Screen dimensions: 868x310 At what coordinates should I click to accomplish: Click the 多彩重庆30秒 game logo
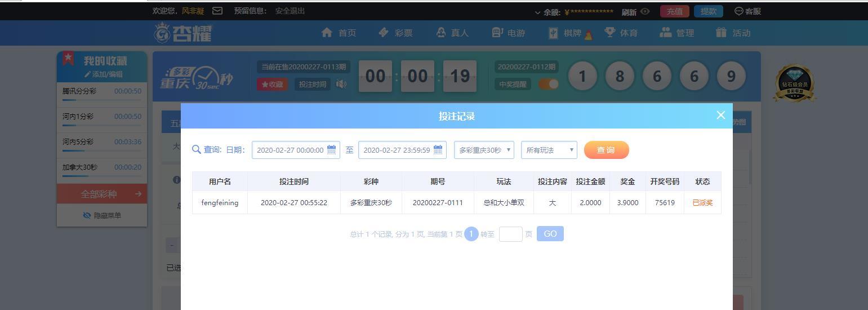click(x=196, y=78)
